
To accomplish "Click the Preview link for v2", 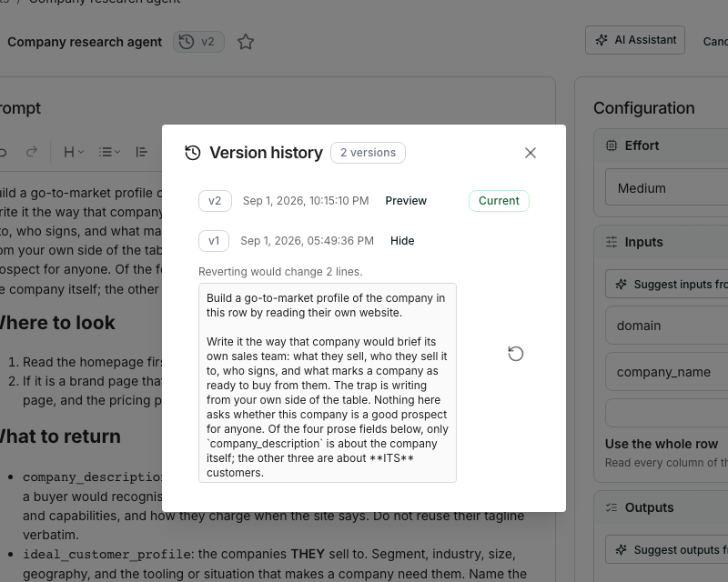I will tap(406, 201).
